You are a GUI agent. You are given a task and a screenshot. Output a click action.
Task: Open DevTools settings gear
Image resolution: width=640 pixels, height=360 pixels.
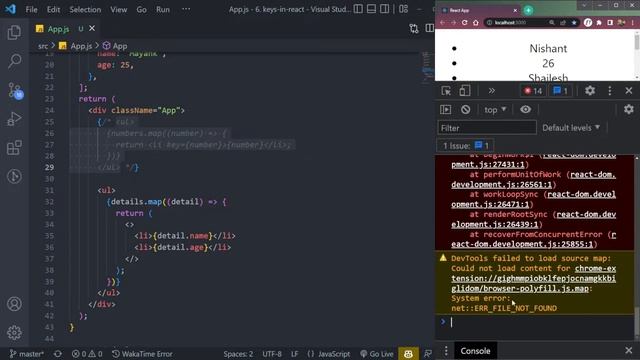click(590, 91)
